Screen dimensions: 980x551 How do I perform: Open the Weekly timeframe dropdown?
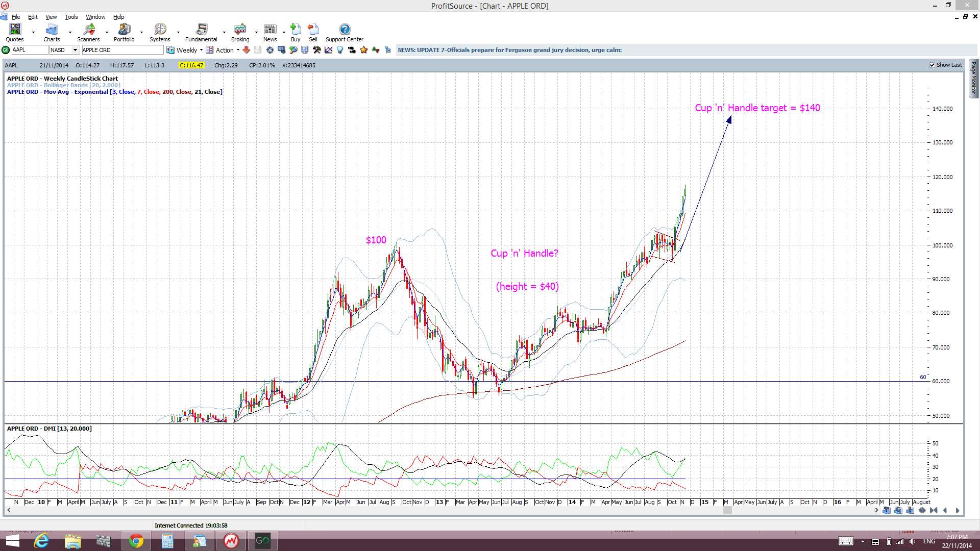201,50
